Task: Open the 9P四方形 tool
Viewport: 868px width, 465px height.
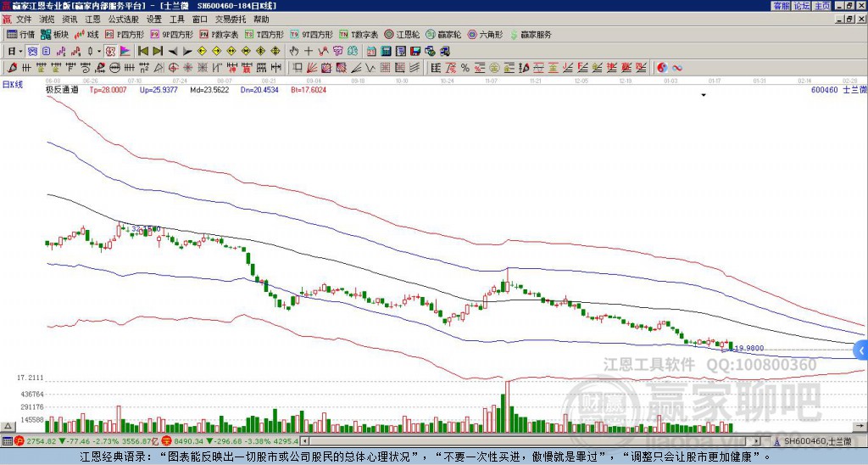Action: (x=171, y=34)
